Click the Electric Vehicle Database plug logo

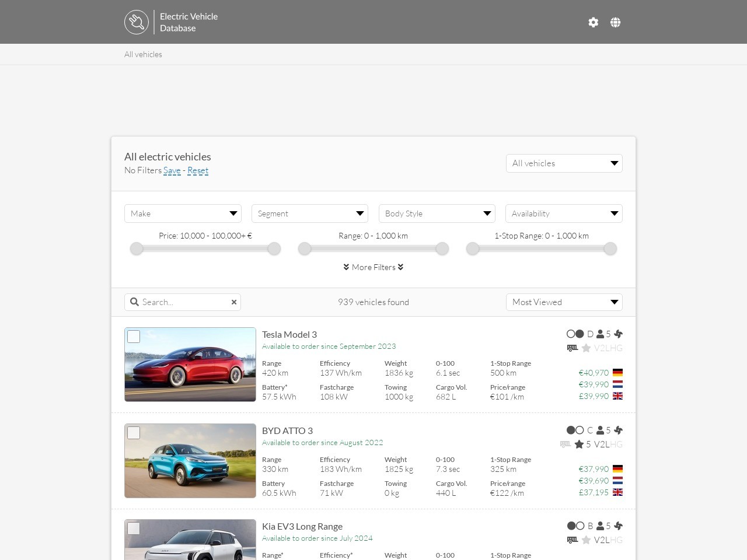(x=137, y=22)
